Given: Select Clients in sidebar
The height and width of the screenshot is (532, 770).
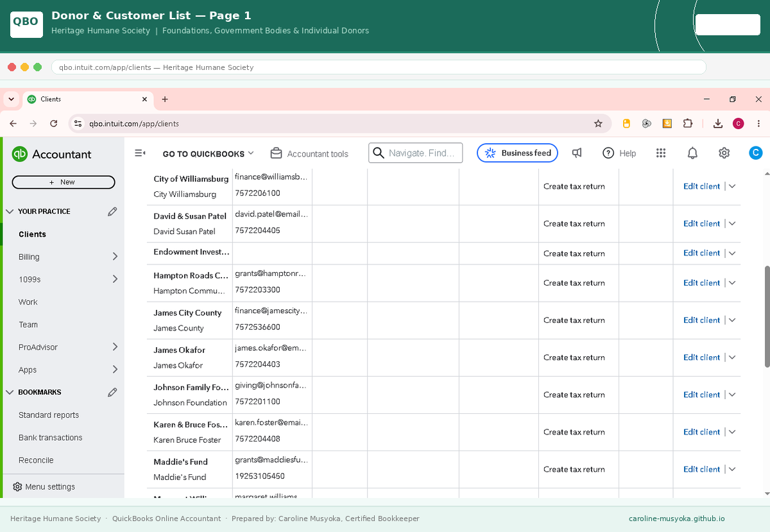Looking at the screenshot, I should [32, 234].
